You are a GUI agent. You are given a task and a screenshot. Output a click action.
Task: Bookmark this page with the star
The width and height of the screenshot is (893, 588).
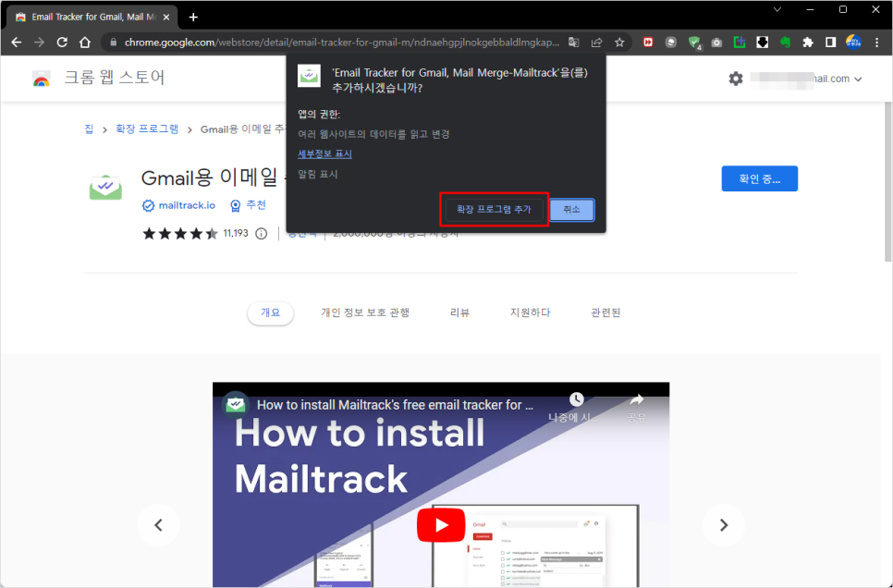coord(619,43)
